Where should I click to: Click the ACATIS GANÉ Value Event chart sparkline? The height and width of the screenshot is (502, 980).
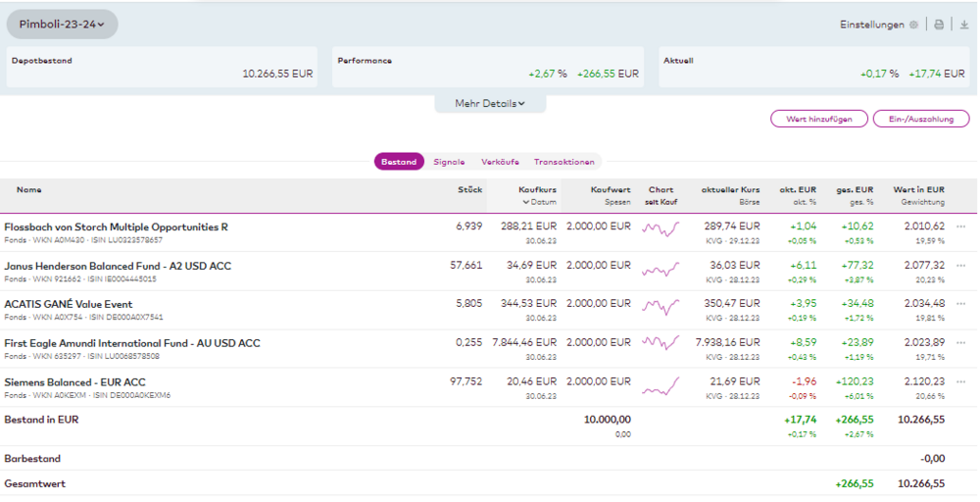point(661,308)
